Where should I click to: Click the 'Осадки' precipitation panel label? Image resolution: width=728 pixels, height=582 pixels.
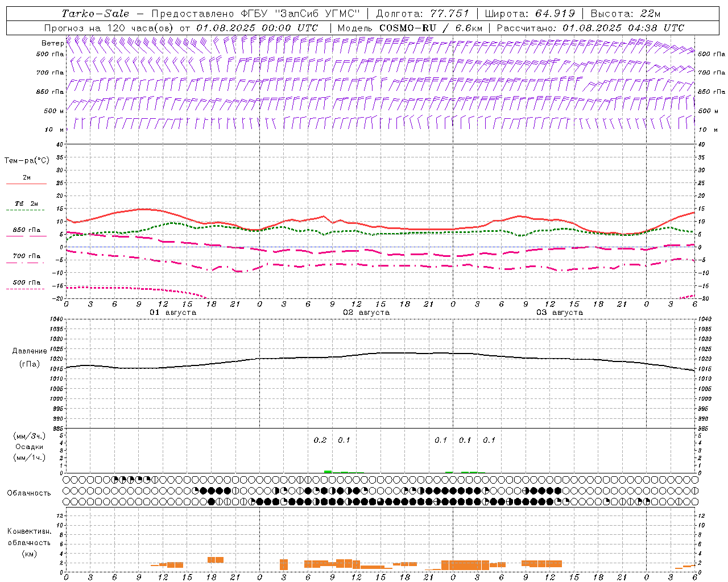(30, 447)
